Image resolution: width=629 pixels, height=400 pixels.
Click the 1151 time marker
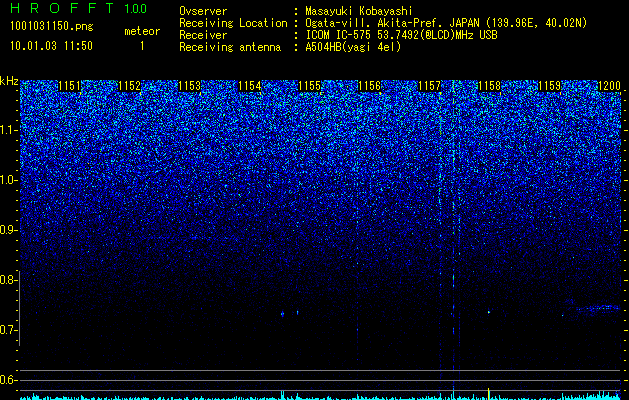[x=69, y=86]
